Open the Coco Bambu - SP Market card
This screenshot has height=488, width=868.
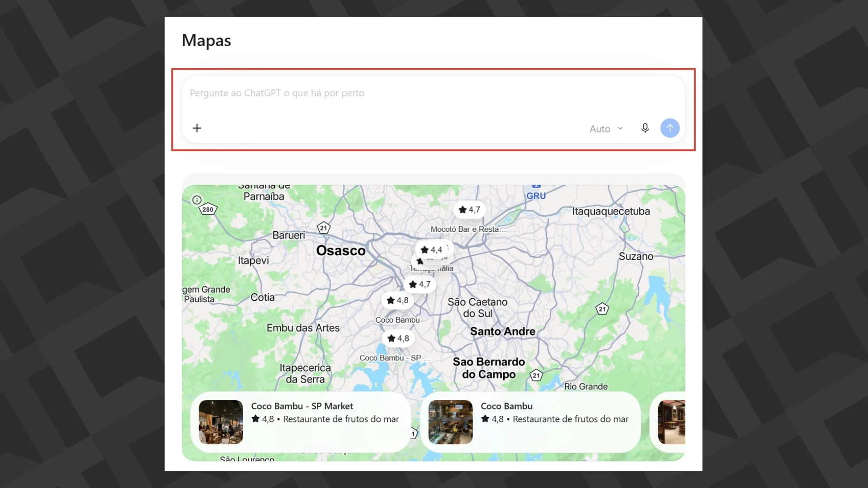click(301, 422)
